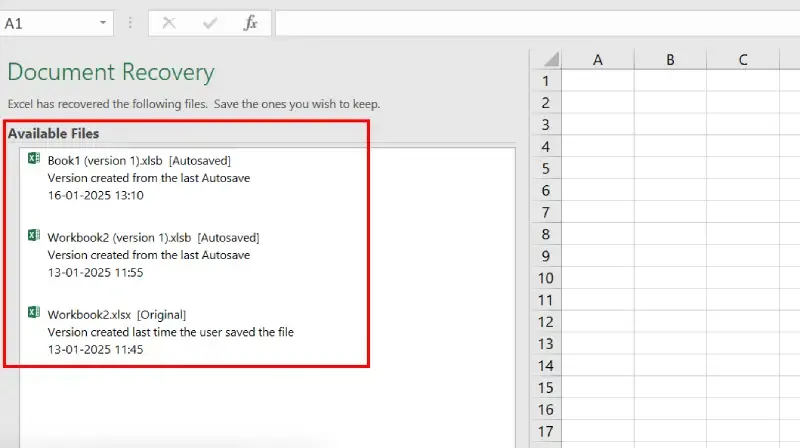Click the Excel icon beside Book1 (version 1).xlsb
This screenshot has width=800, height=448.
pyautogui.click(x=34, y=159)
